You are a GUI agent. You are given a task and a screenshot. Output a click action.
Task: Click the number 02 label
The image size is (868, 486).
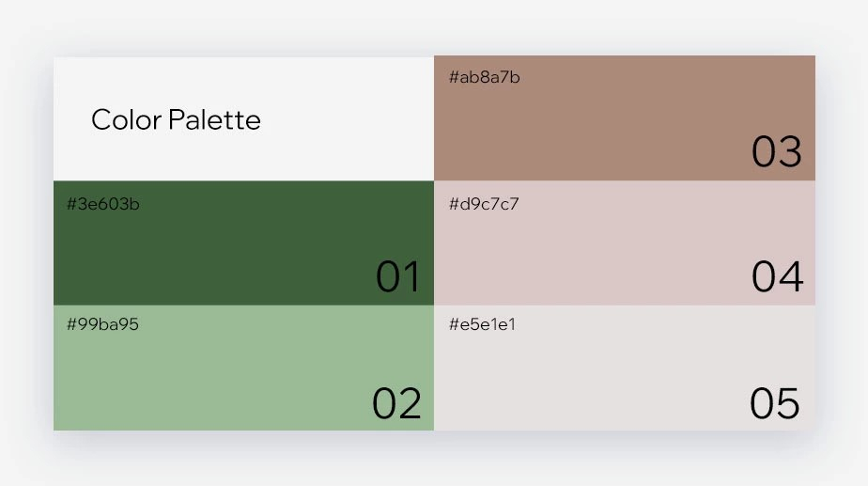(x=396, y=403)
